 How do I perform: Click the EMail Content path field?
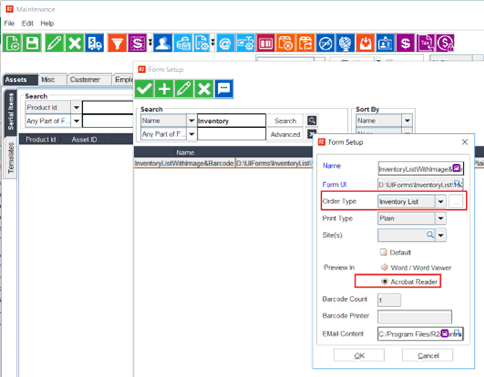420,334
